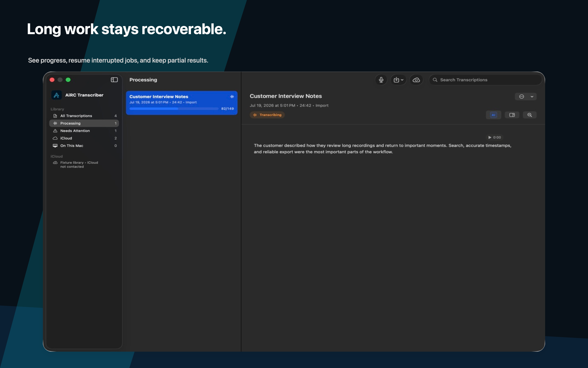Click the detail date line Jul 19, 2026
This screenshot has width=588, height=368.
pos(289,106)
